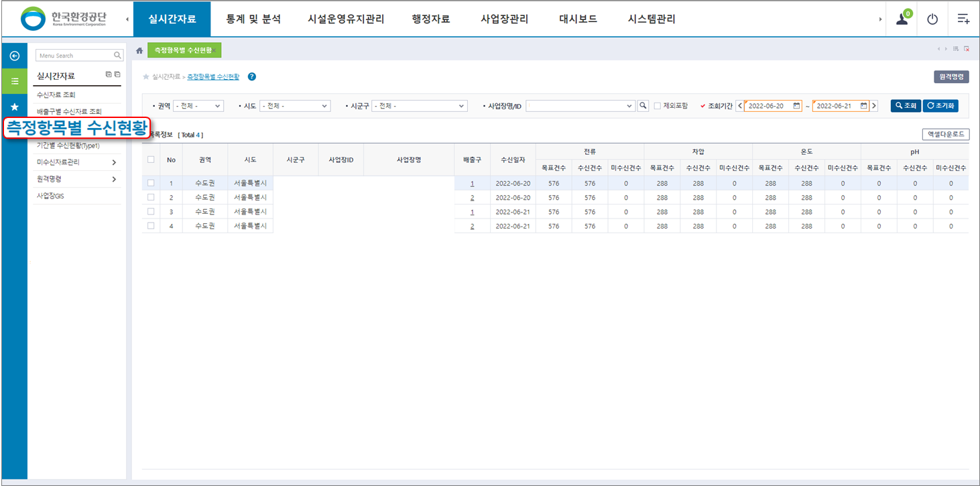Open calendar for end date 2022-06-21
The width and height of the screenshot is (980, 486).
click(x=864, y=106)
